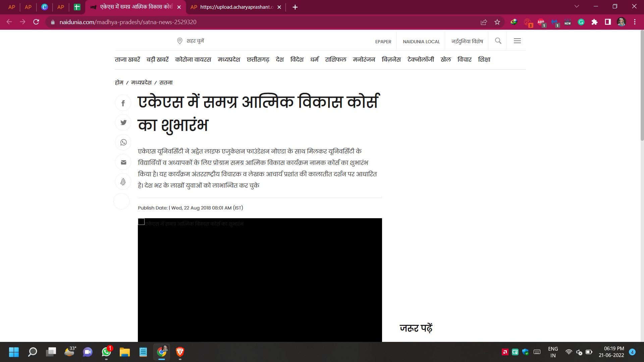Click सतना breadcrumb link

166,82
